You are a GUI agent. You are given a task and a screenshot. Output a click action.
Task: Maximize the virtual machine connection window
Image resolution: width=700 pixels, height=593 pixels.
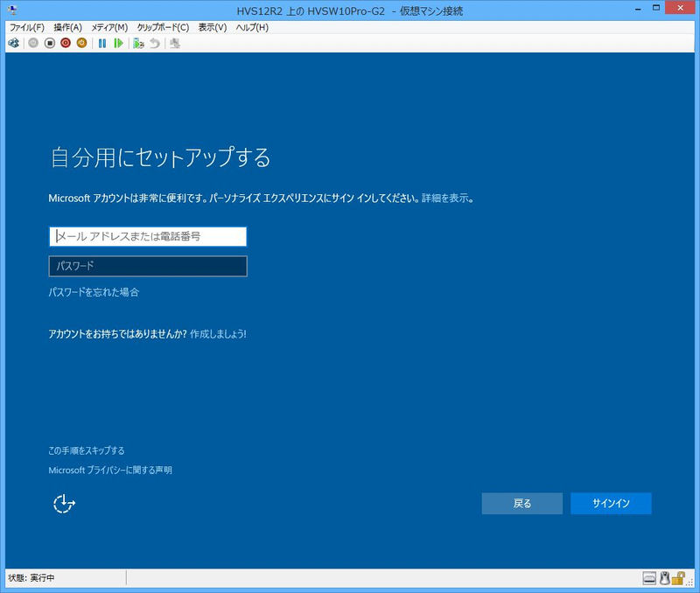[x=655, y=8]
